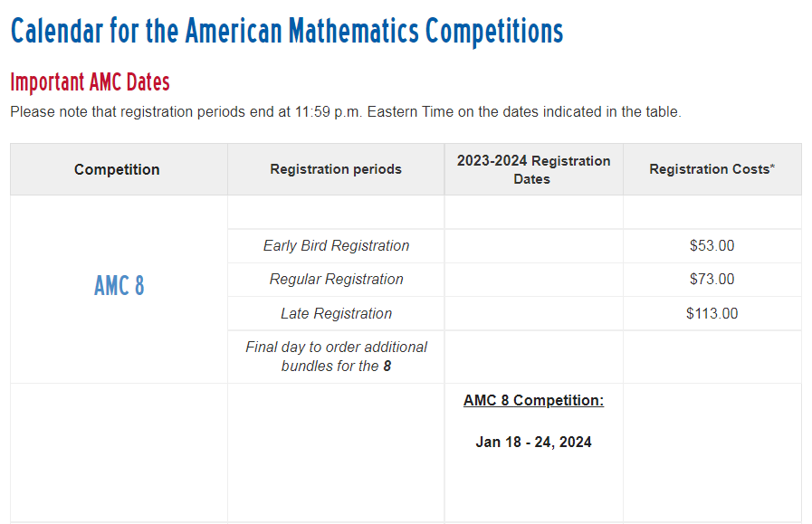The image size is (812, 524).
Task: Click the empty date cell beside Regular Registration
Action: click(x=534, y=280)
